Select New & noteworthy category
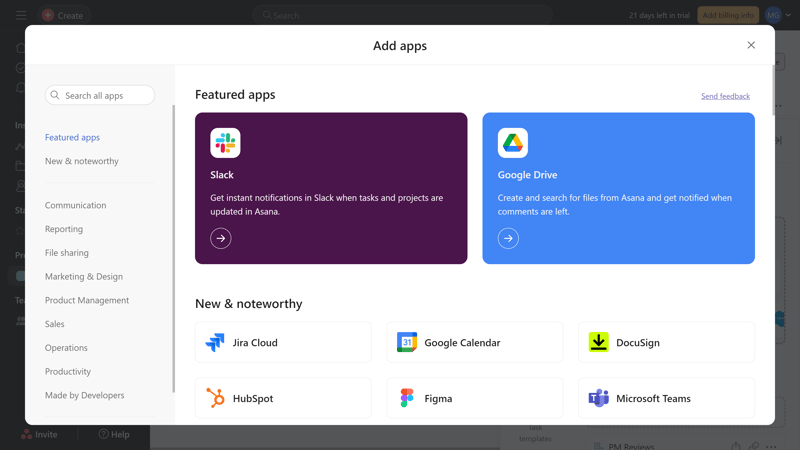 82,161
